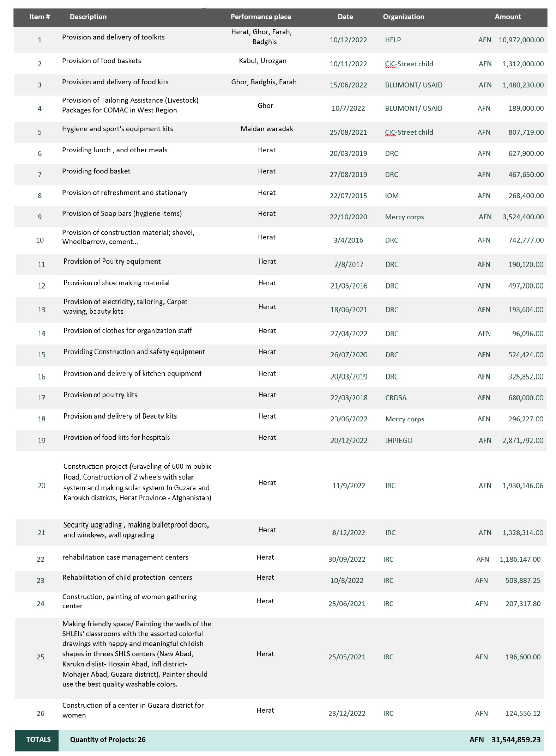The image size is (556, 756).
Task: Click the Security upgrading description text
Action: tap(136, 530)
